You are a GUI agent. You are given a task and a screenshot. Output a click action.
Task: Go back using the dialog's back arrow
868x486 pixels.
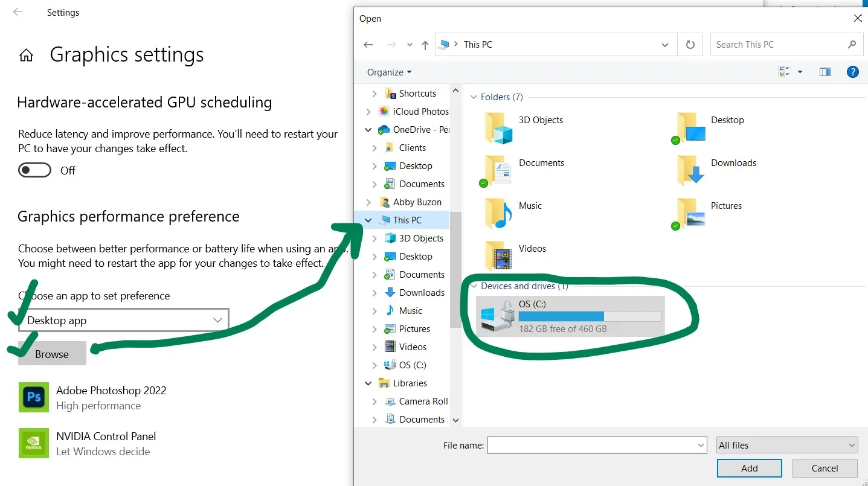(368, 44)
